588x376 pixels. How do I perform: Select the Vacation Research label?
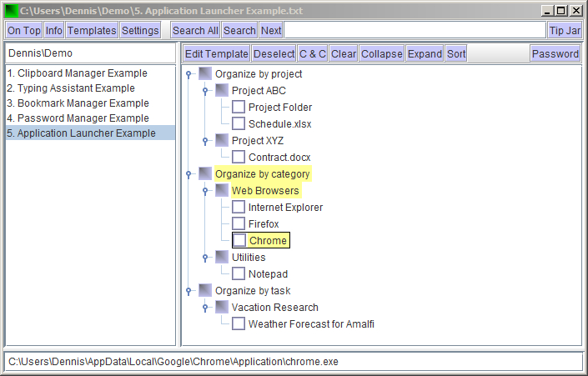[275, 308]
